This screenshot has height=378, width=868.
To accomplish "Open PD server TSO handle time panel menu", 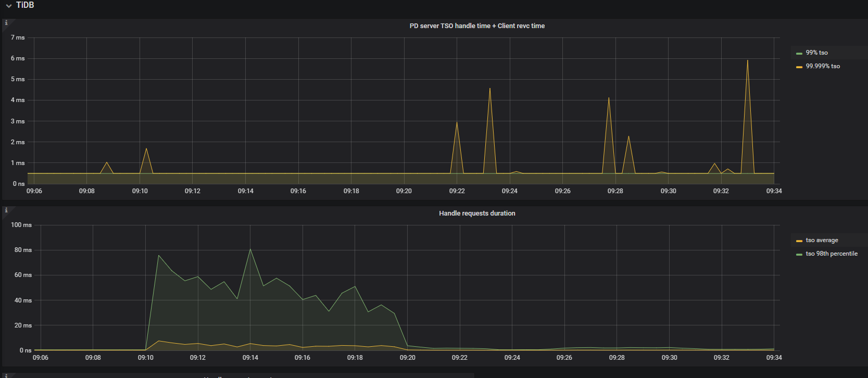I will pyautogui.click(x=476, y=26).
